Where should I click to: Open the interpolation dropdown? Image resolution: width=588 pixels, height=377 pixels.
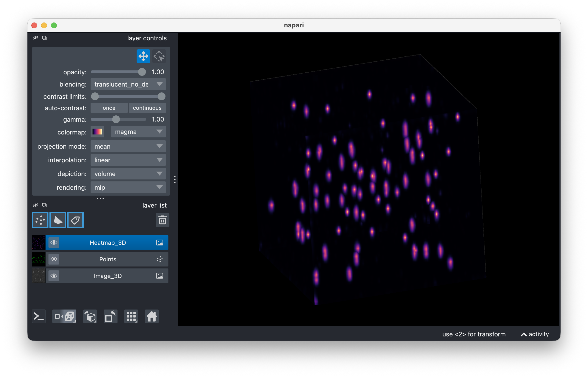128,160
